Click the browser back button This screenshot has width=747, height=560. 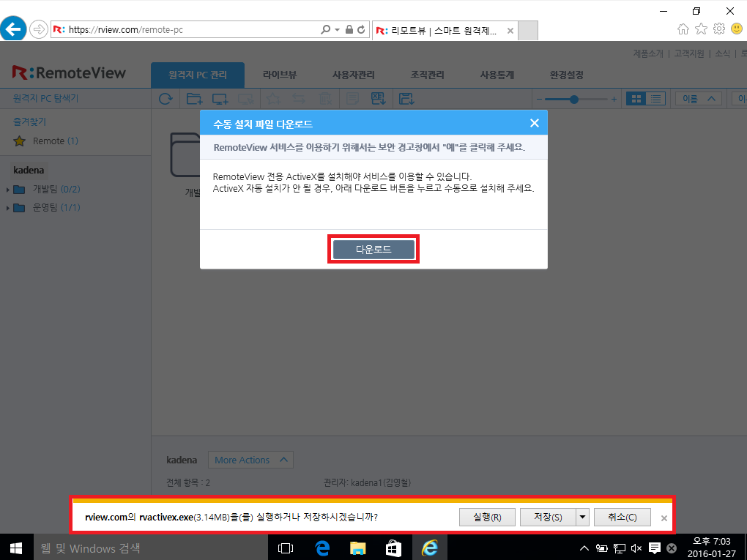(x=13, y=29)
